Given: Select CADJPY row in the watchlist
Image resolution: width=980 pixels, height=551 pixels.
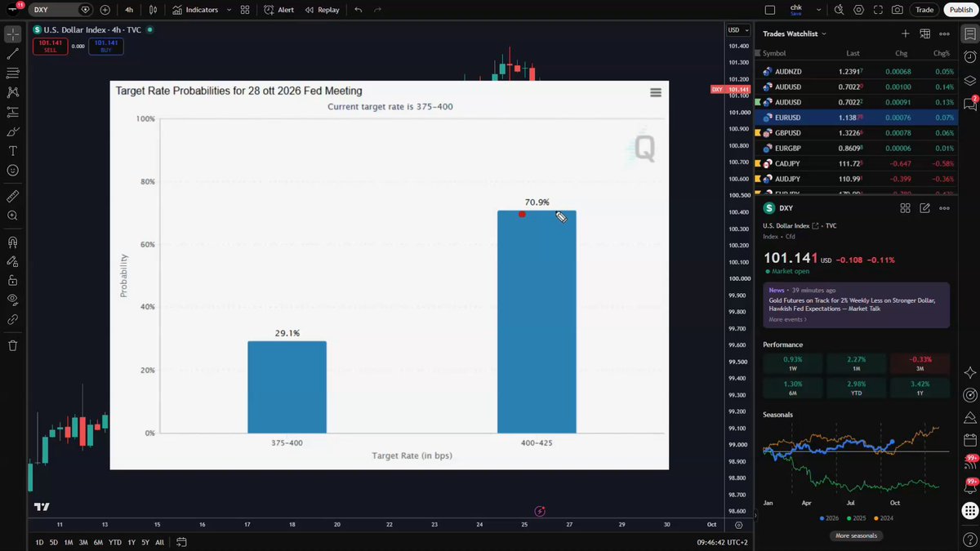Looking at the screenshot, I should coord(856,163).
